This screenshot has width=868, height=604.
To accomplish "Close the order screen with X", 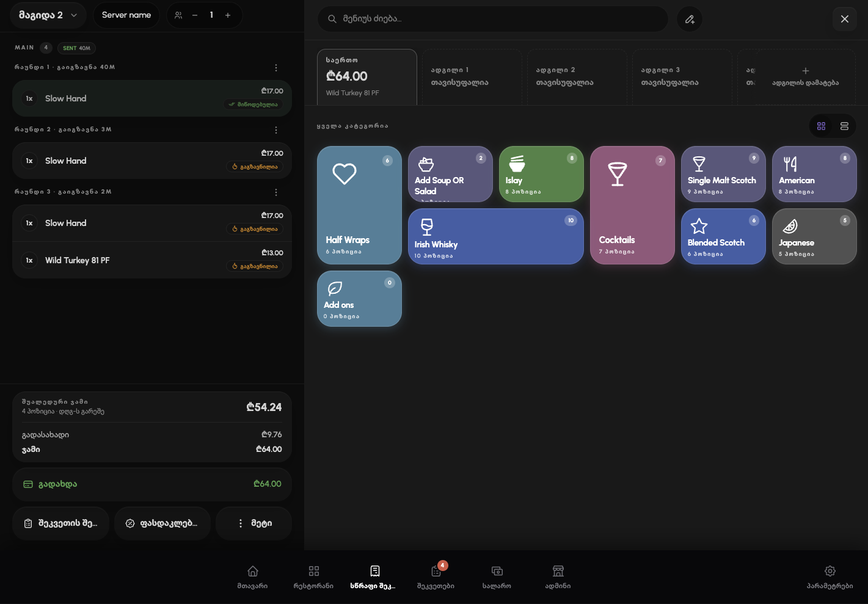I will click(845, 19).
